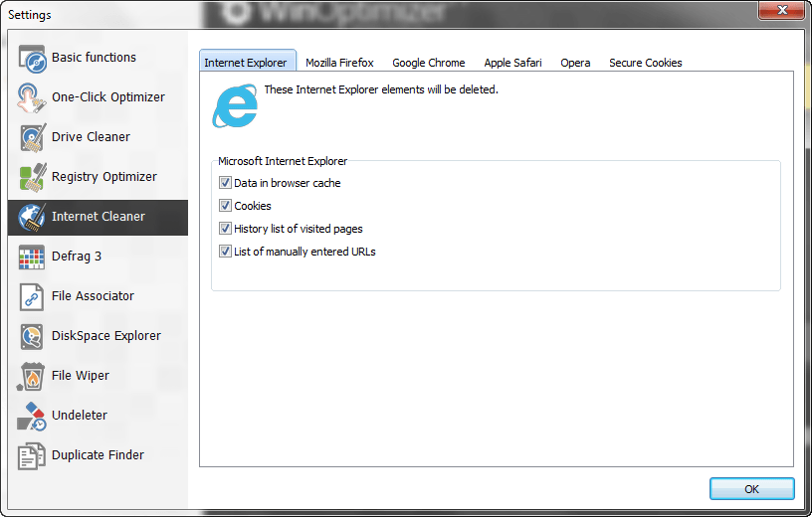
Task: Click the Defrag 3 colored grid icon
Action: 32,258
